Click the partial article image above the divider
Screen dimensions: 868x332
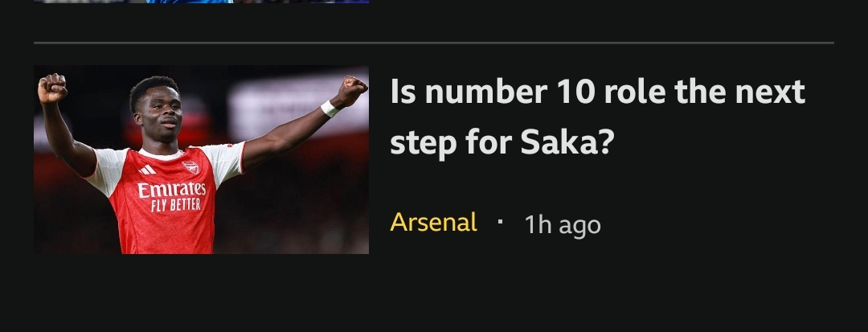click(x=201, y=2)
